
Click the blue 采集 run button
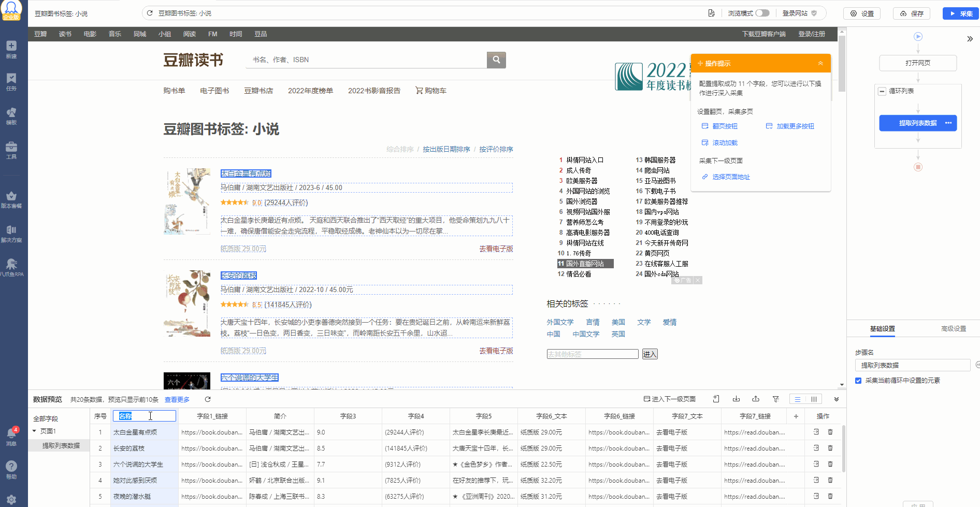pos(961,13)
